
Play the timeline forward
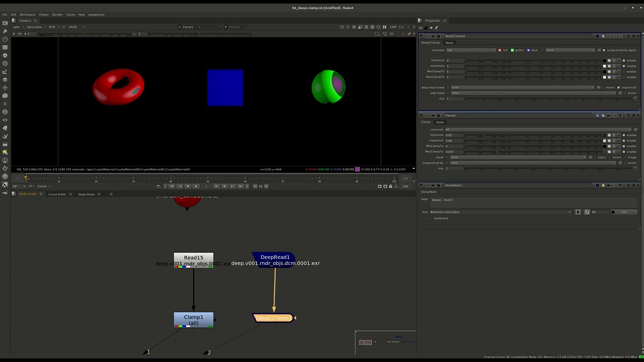click(x=216, y=186)
